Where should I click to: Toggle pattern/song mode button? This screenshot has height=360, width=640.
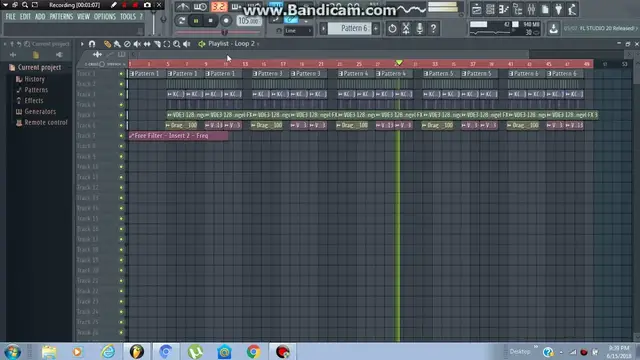tap(182, 20)
